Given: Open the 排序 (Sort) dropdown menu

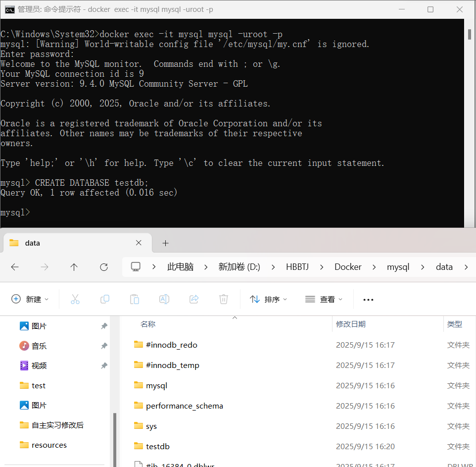Looking at the screenshot, I should click(268, 299).
